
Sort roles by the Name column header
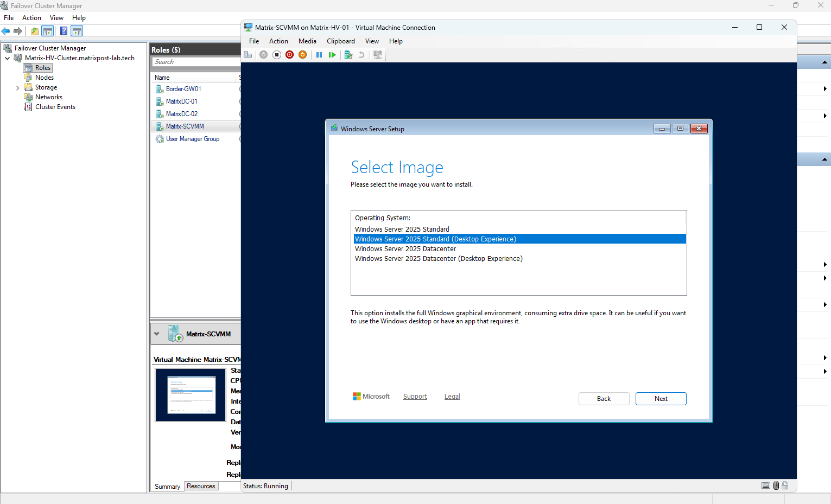pos(194,78)
